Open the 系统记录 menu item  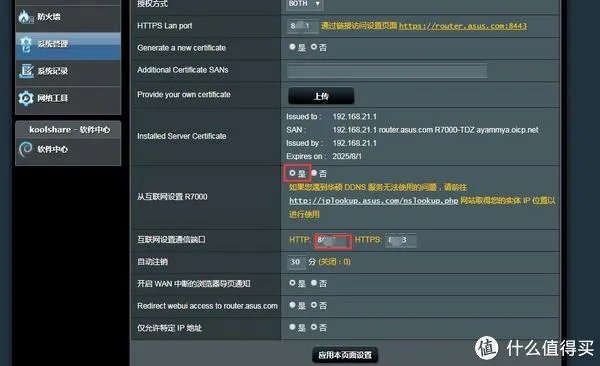coord(68,72)
